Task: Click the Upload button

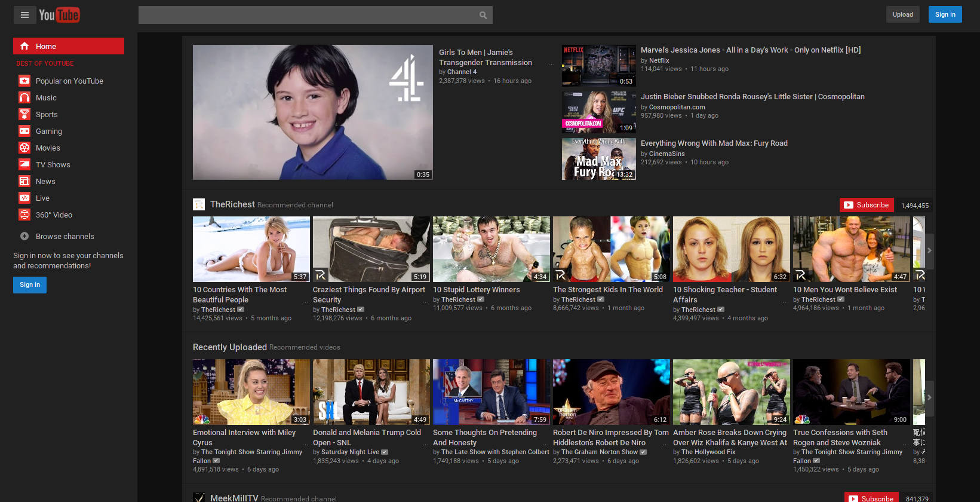Action: (902, 14)
